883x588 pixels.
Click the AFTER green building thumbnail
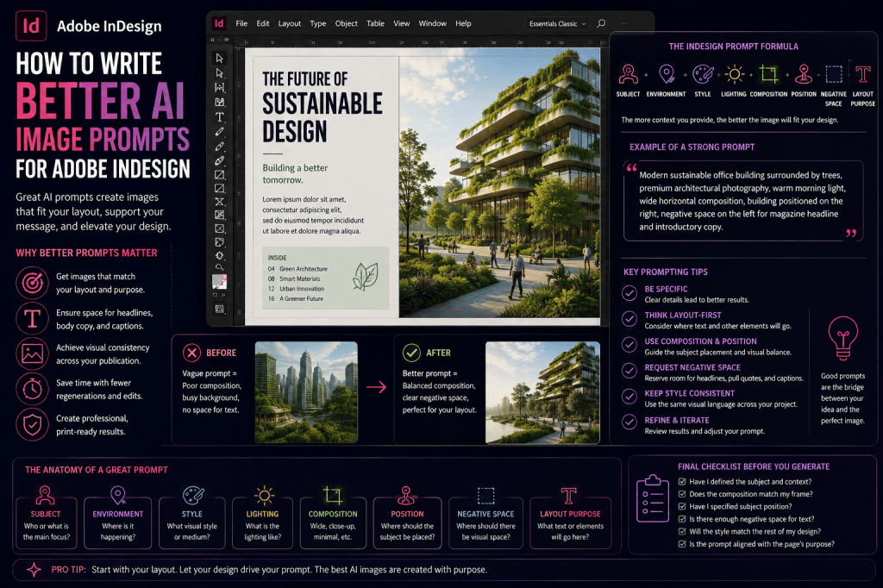pyautogui.click(x=543, y=392)
